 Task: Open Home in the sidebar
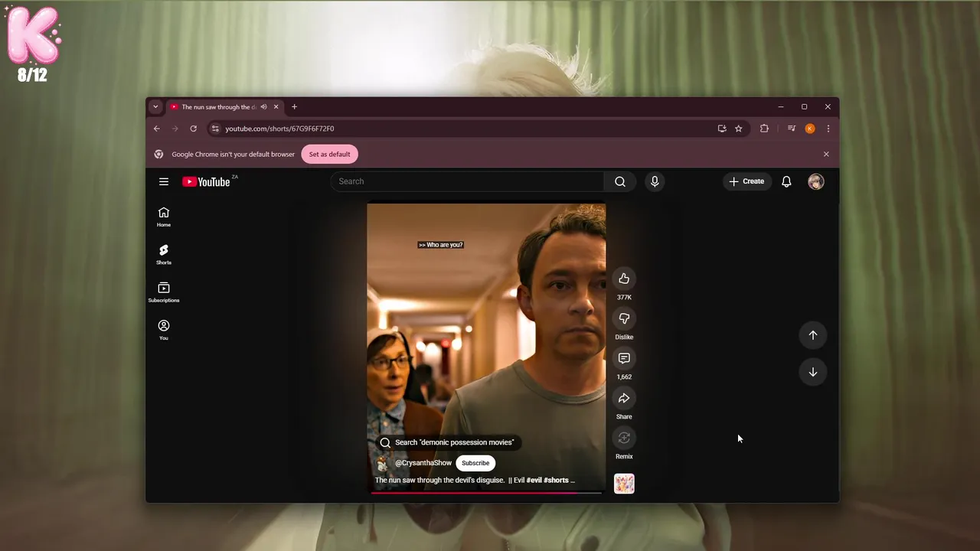pos(164,217)
